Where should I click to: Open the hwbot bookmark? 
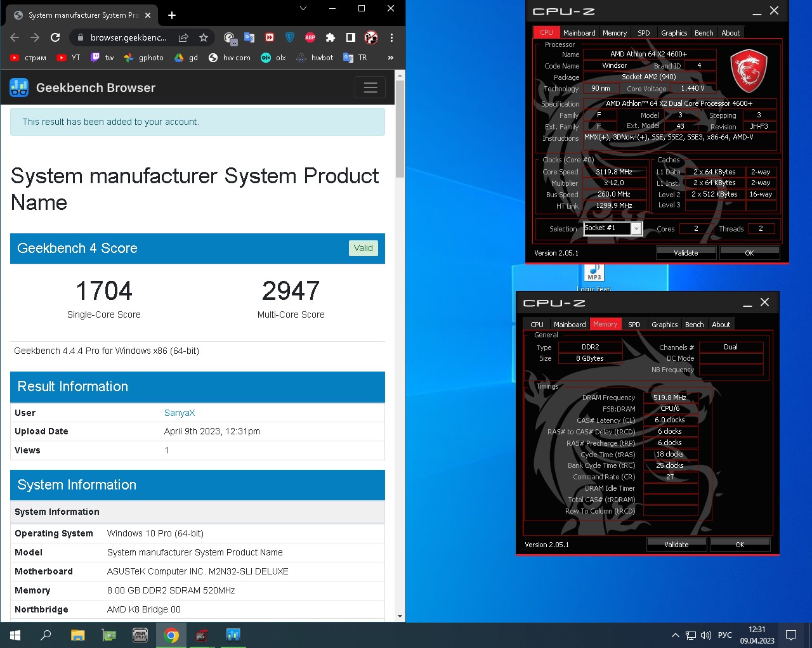point(315,58)
